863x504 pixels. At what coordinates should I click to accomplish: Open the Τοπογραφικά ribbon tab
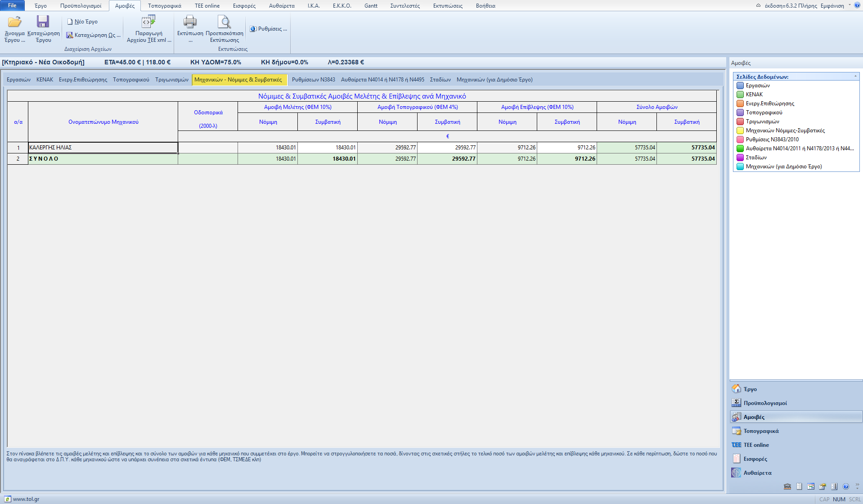(164, 6)
